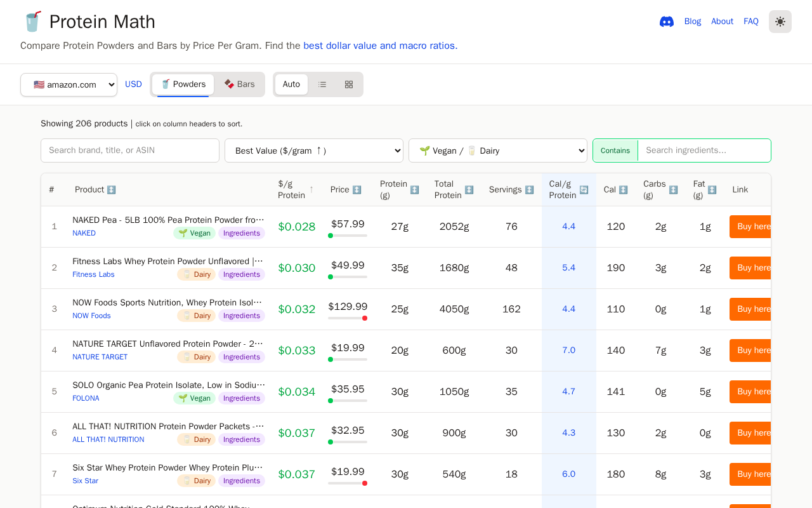Click the Protein Math shaker logo
Viewport: 812px width, 508px height.
pyautogui.click(x=32, y=22)
